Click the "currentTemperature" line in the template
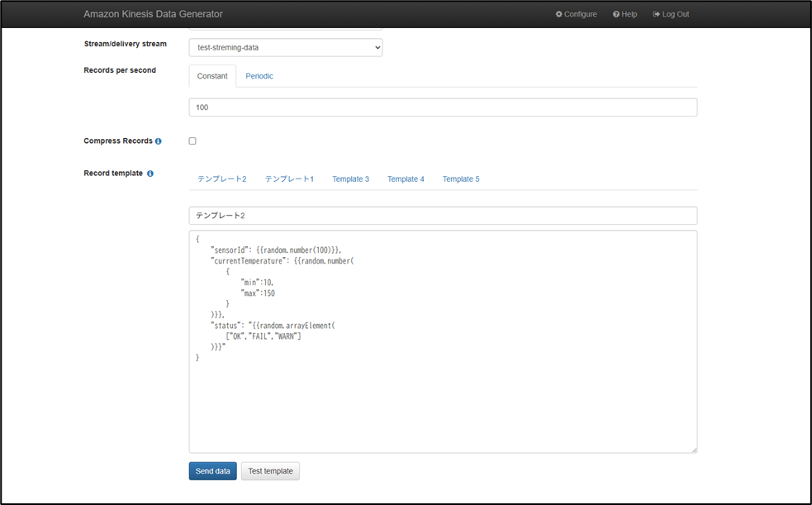Image resolution: width=812 pixels, height=505 pixels. [x=283, y=261]
